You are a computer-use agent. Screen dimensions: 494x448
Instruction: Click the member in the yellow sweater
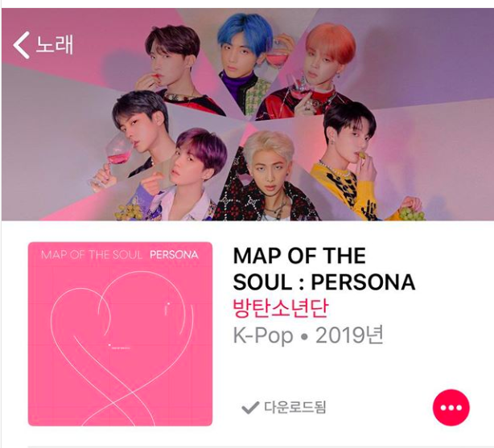tap(353, 161)
